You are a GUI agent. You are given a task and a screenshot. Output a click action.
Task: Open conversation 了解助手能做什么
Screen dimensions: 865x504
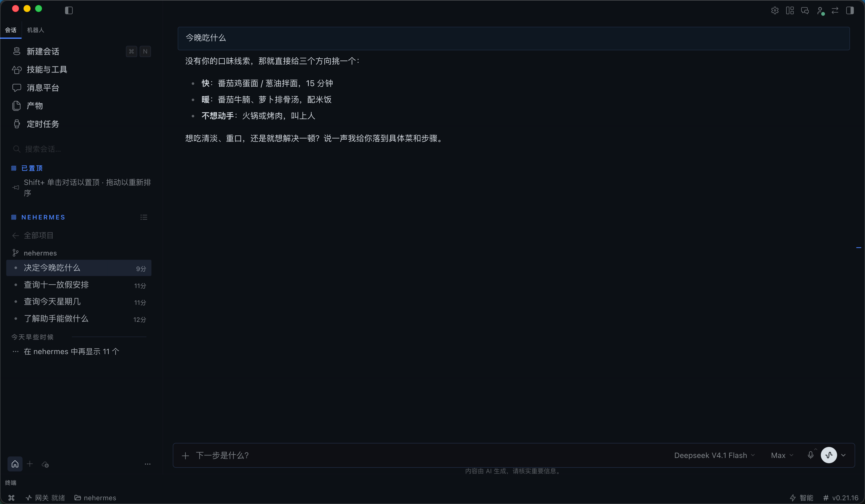[79, 319]
